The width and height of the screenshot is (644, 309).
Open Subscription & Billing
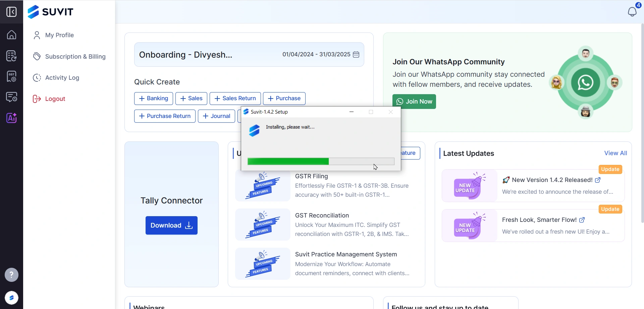[x=69, y=57]
